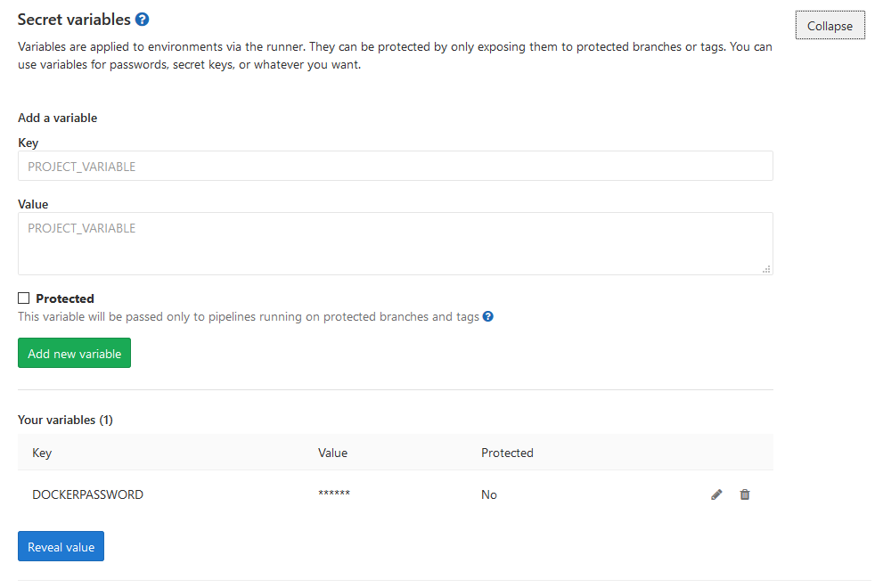Click the 'Your variables (1)' heading
The height and width of the screenshot is (588, 883).
click(65, 420)
